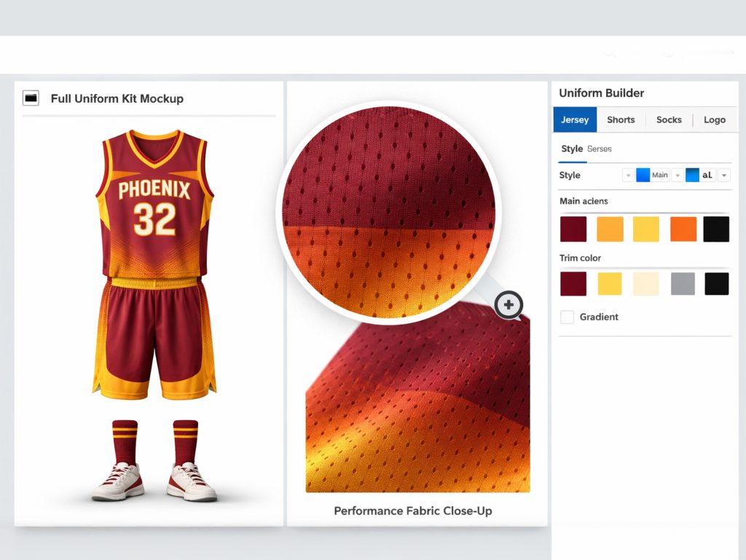This screenshot has width=746, height=560.
Task: Select the blue Main style icon
Action: click(x=643, y=175)
